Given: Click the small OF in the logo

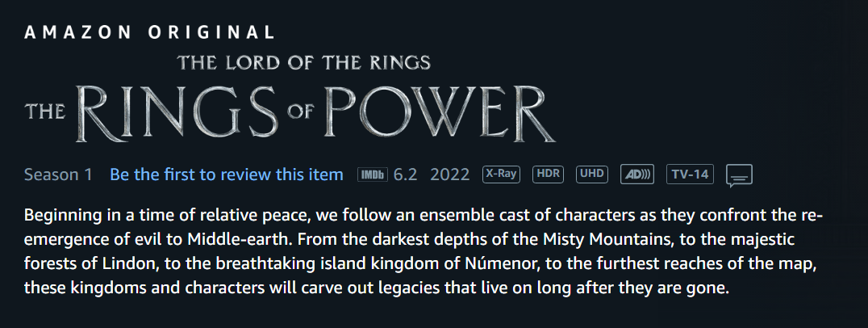Looking at the screenshot, I should pos(301,112).
